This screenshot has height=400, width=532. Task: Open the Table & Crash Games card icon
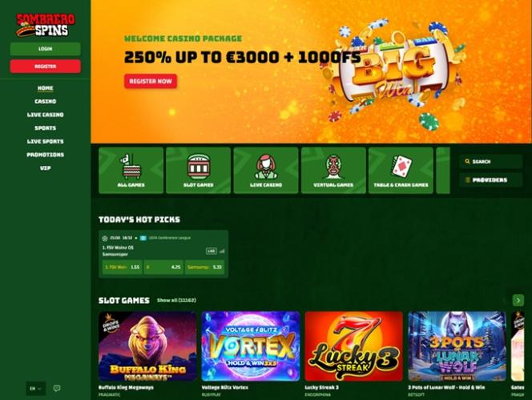(x=401, y=170)
